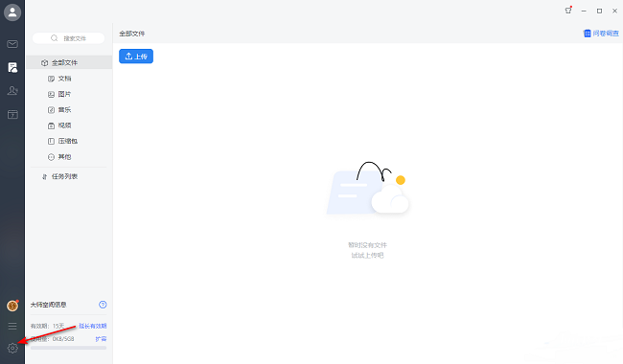Open the user profile avatar
Image resolution: width=623 pixels, height=364 pixels.
pos(12,12)
